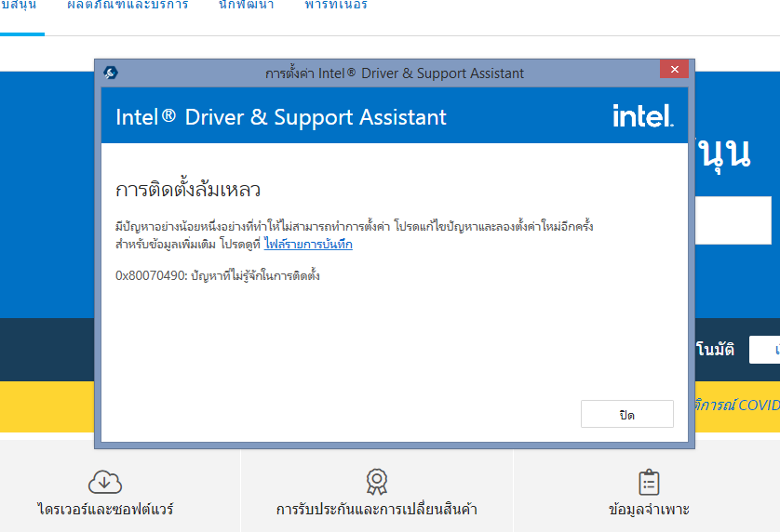780x532 pixels.
Task: Click the Intel logo in dialog header
Action: 642,116
